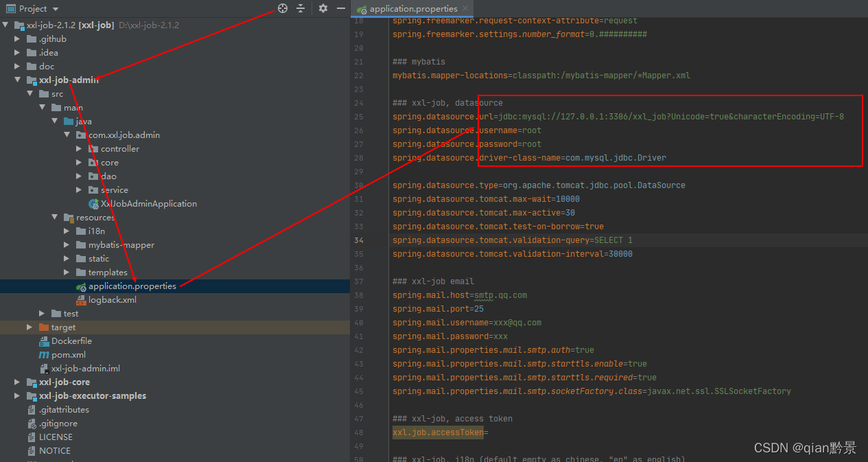Expand the test folder
The width and height of the screenshot is (868, 462).
(43, 314)
